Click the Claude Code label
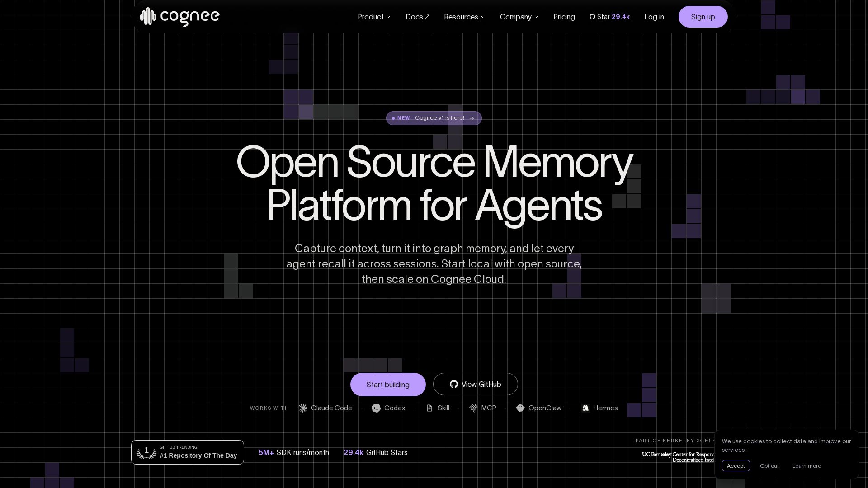This screenshot has width=868, height=488. coord(331,408)
